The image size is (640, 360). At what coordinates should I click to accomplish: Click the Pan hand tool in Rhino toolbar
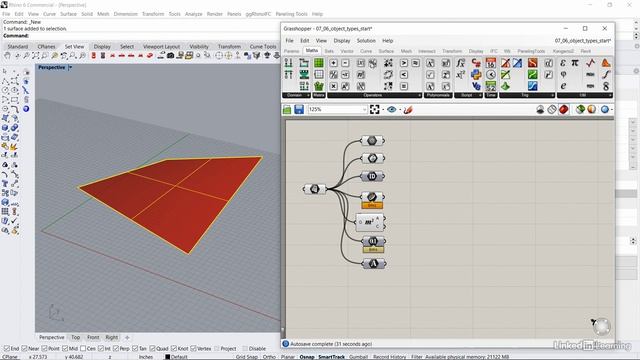(7, 56)
